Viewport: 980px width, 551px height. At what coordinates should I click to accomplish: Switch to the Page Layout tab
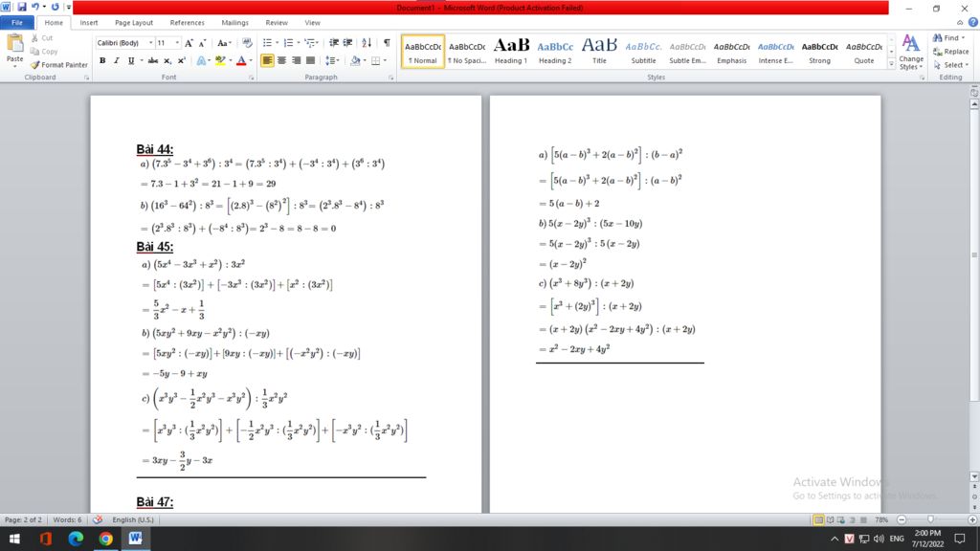(x=134, y=23)
